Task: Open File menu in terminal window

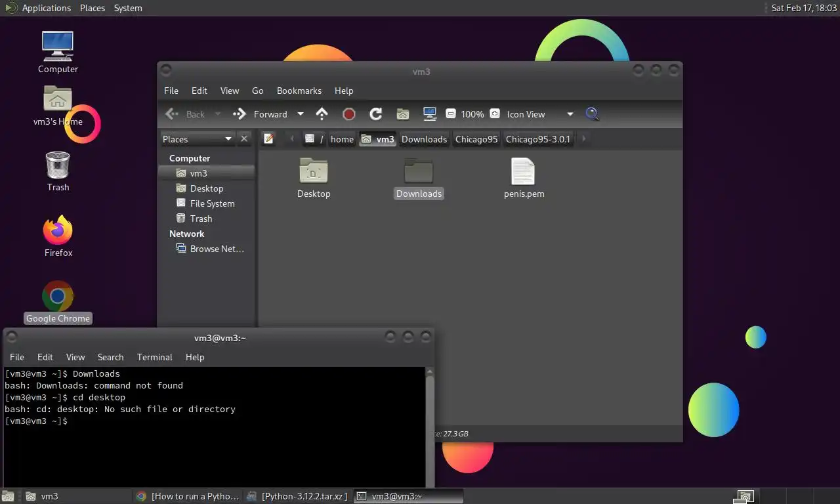Action: point(17,357)
